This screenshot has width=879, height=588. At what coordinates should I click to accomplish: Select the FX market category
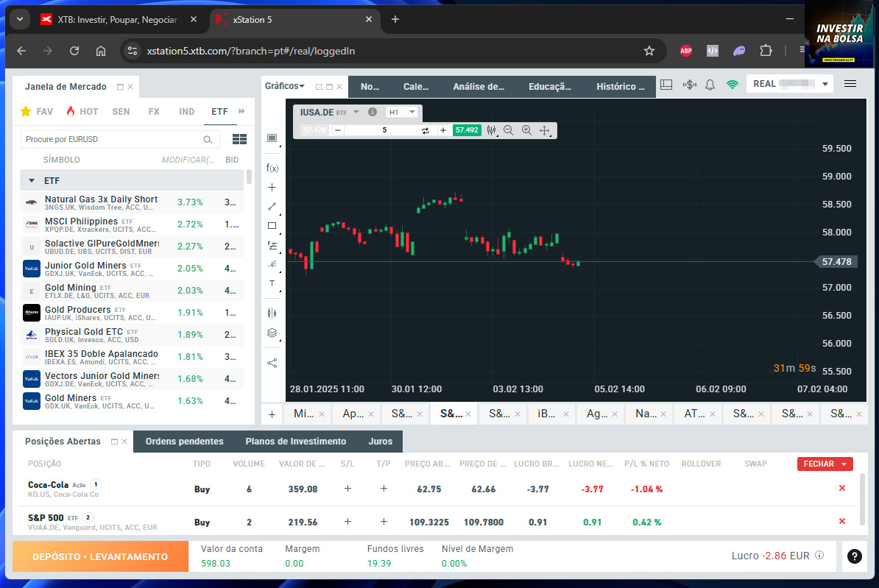coord(154,112)
